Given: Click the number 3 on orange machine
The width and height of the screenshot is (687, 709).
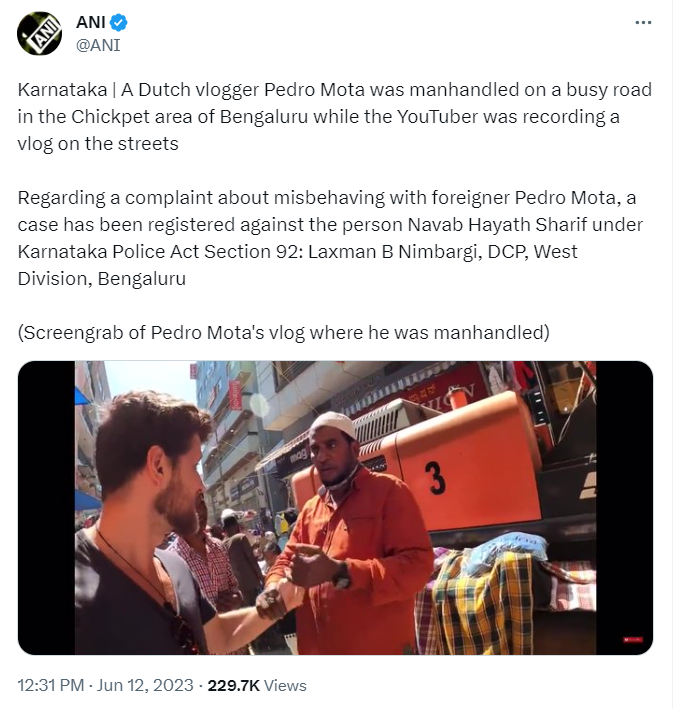Looking at the screenshot, I should (436, 477).
